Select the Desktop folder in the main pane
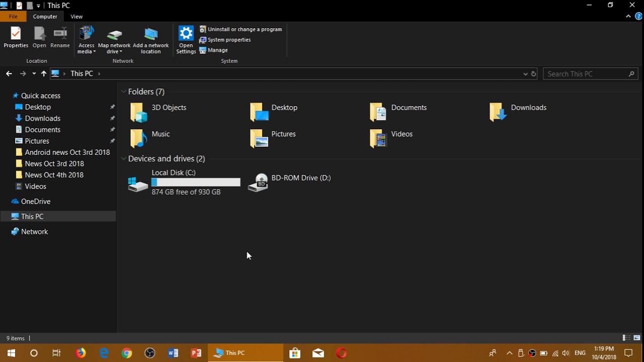Screen dimensions: 644x362 pos(274,112)
